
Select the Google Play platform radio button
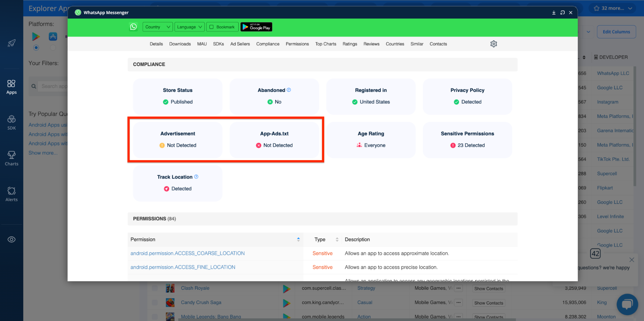pos(36,48)
